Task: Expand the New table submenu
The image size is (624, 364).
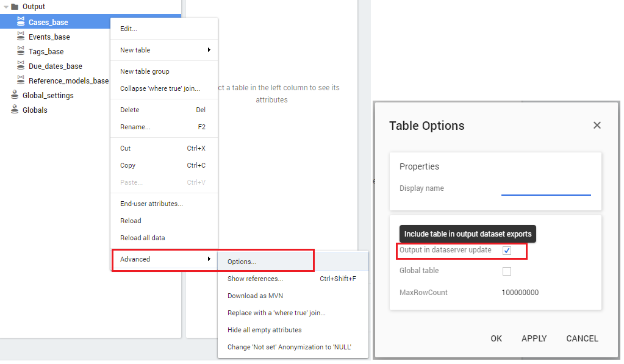Action: [163, 50]
